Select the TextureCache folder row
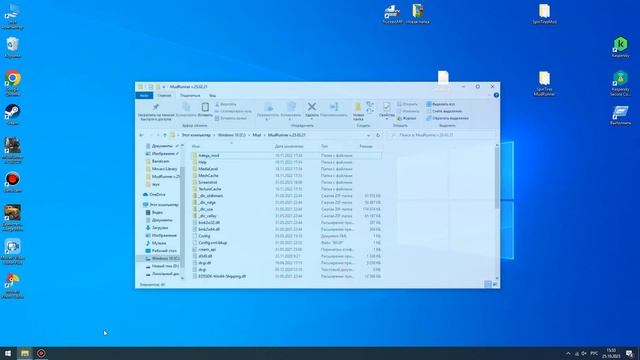The height and width of the screenshot is (360, 640). [287, 189]
